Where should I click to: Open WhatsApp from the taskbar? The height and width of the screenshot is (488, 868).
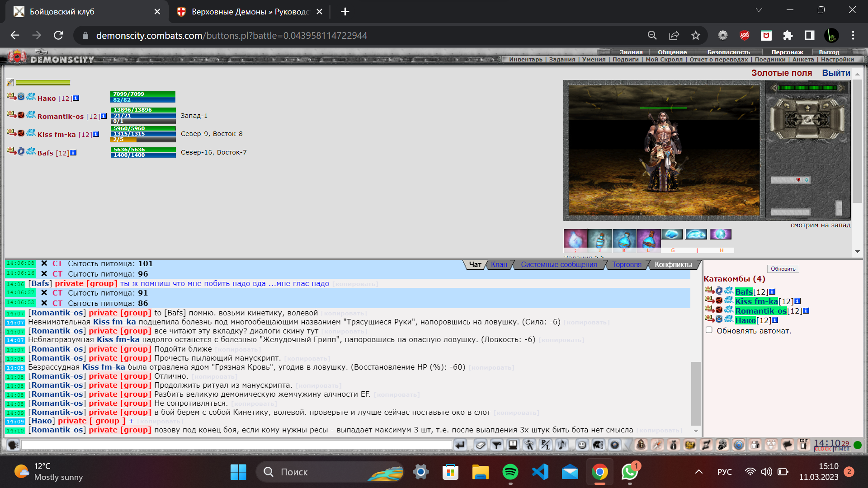(x=629, y=472)
